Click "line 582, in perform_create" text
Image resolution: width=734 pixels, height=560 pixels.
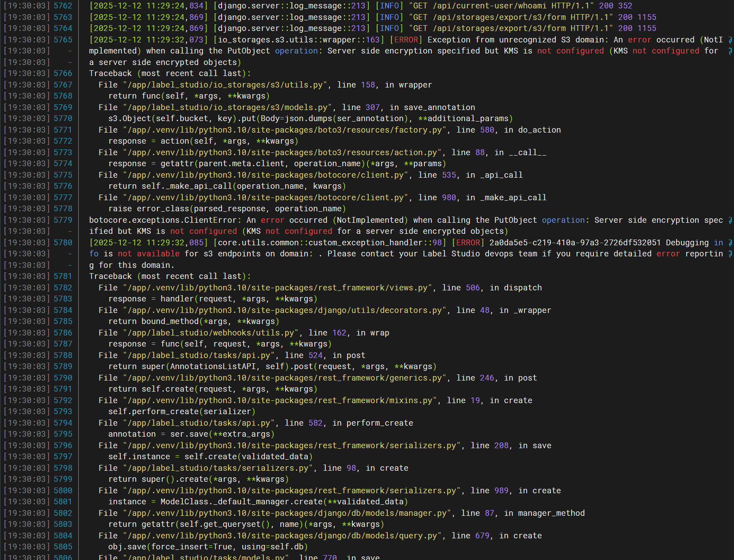349,423
